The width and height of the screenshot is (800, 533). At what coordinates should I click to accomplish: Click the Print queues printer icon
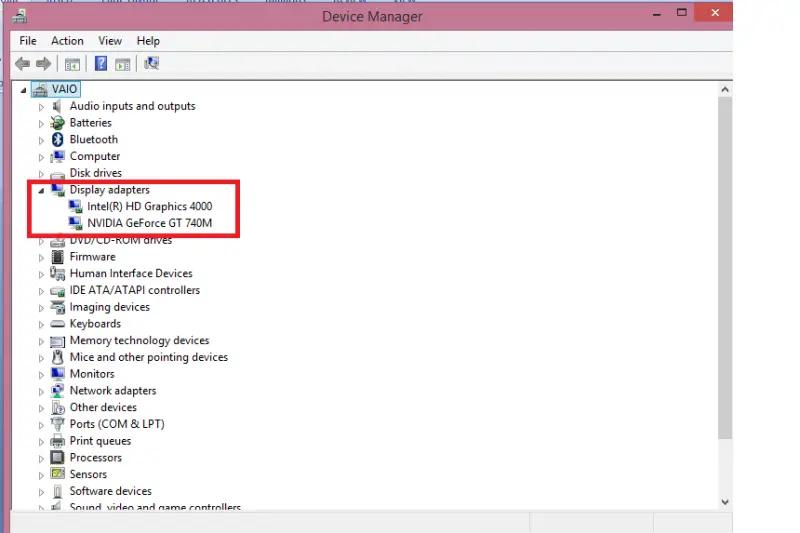[x=58, y=441]
